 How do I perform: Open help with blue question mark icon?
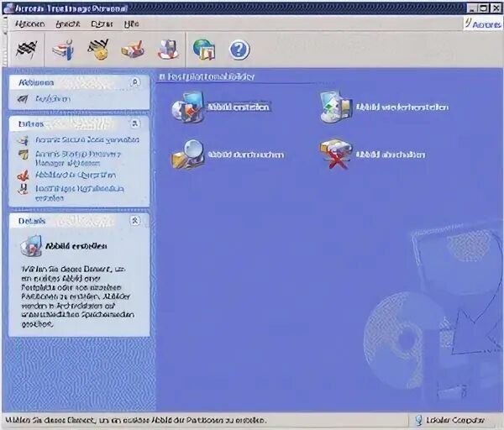(239, 50)
